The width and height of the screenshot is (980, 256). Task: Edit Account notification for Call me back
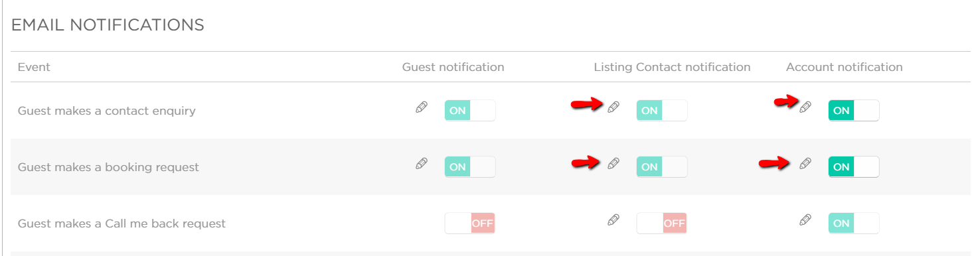805,220
